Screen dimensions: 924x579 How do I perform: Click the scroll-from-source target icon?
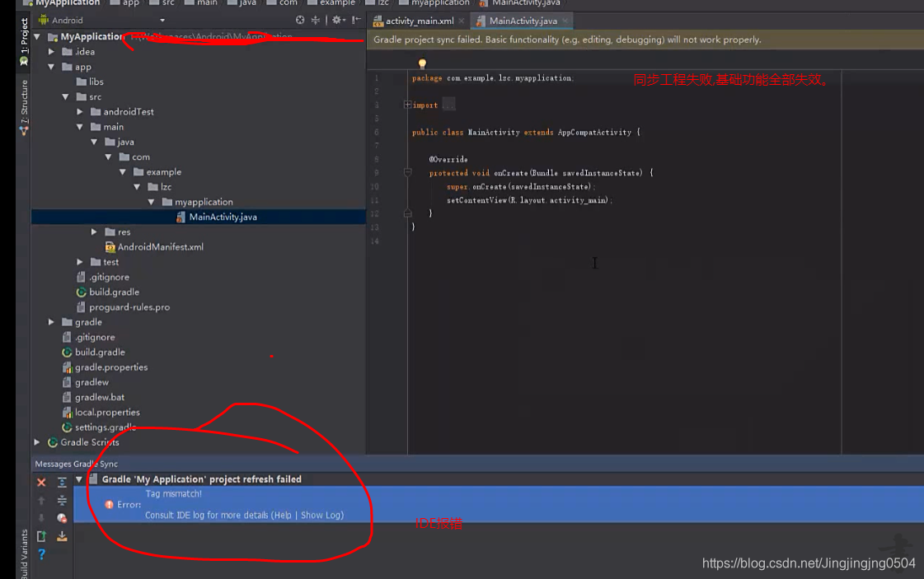tap(300, 20)
